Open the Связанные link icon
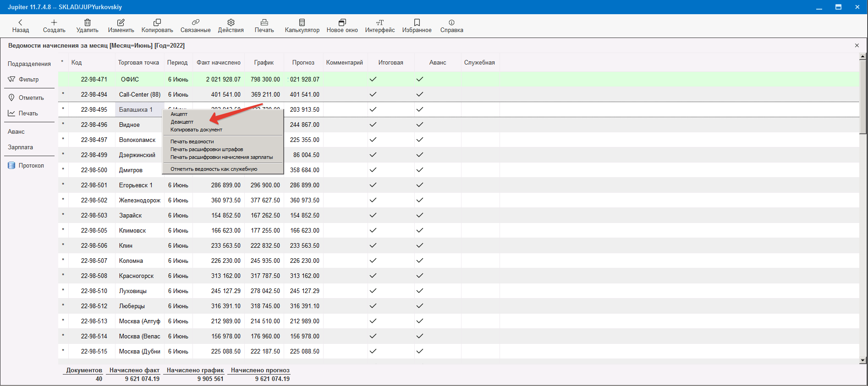The height and width of the screenshot is (386, 868). (x=196, y=22)
